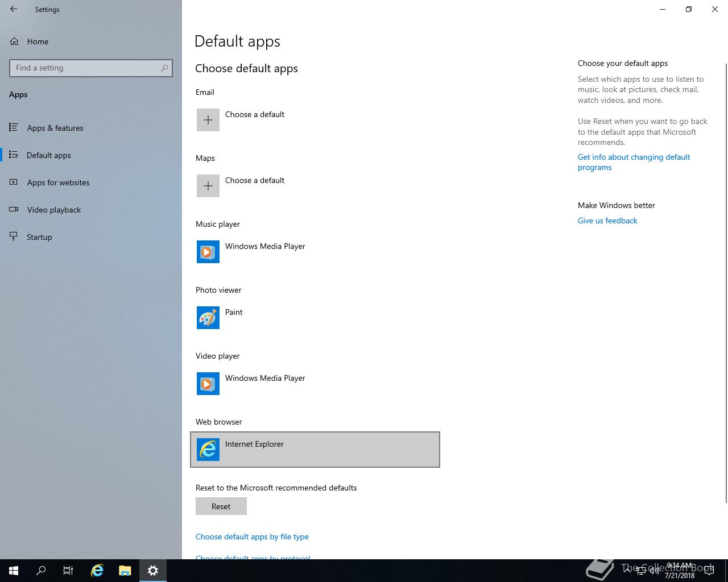Click the back arrow in Settings
The height and width of the screenshot is (582, 728).
tap(14, 9)
